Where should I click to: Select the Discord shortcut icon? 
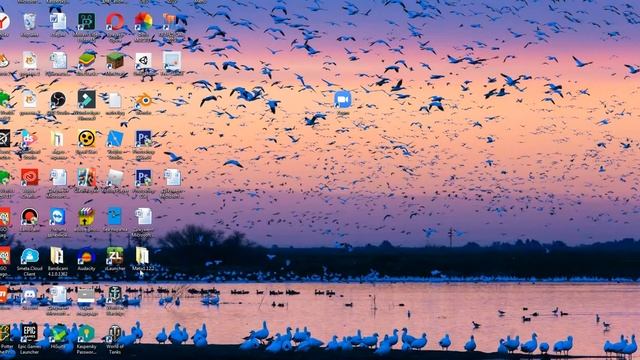(29, 295)
